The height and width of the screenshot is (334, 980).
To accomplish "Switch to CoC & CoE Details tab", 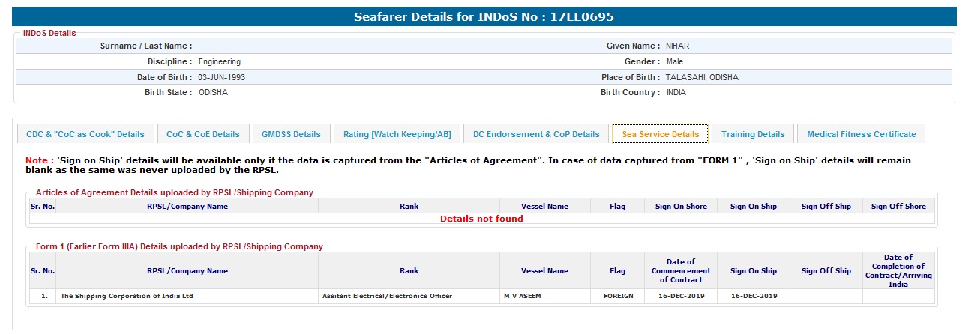I will click(x=203, y=134).
